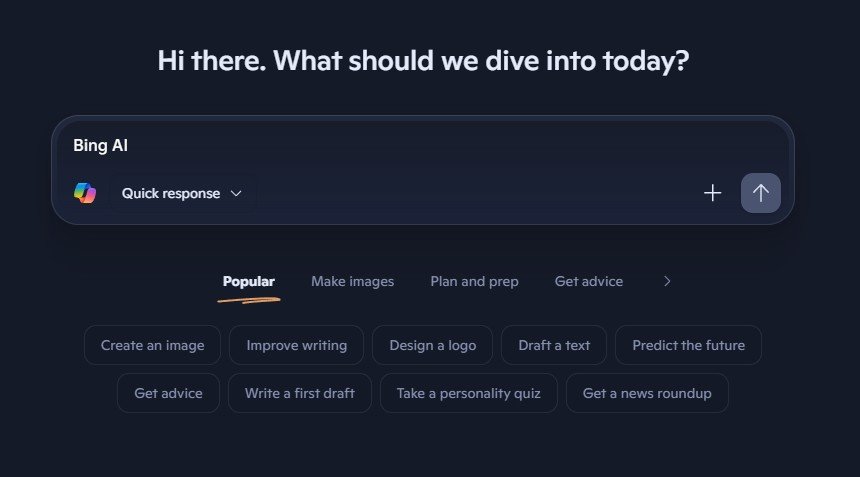This screenshot has height=477, width=860.
Task: Choose the Improve writing suggestion
Action: coord(297,345)
